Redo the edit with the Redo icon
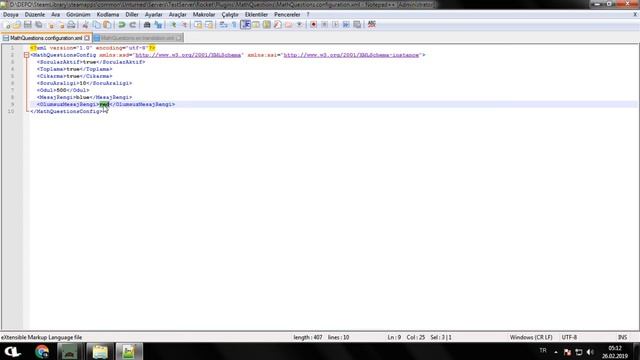 (x=132, y=25)
